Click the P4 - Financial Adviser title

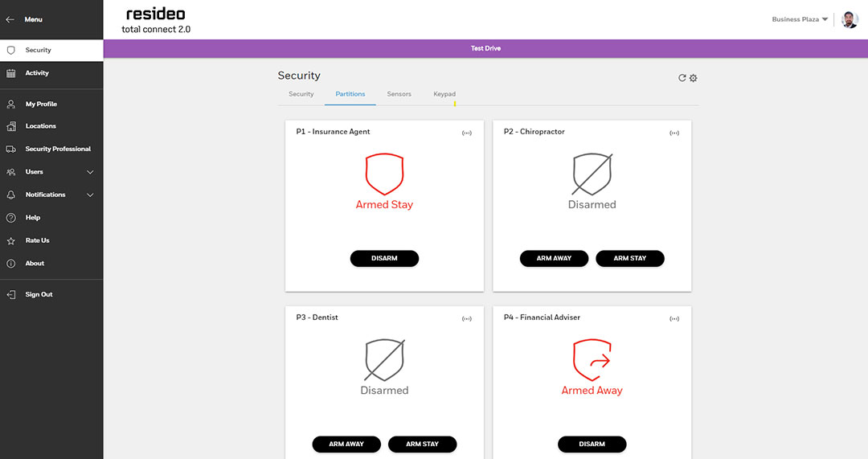point(542,318)
